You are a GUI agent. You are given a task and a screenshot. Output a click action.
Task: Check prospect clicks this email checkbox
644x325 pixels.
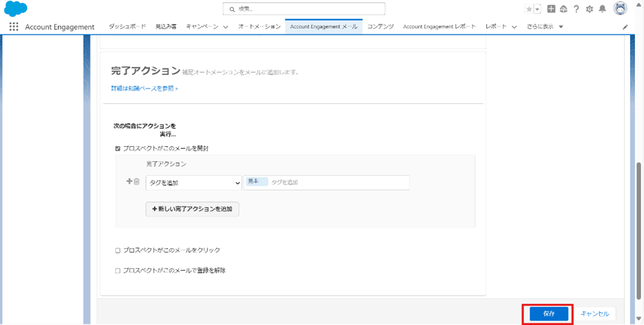(x=118, y=250)
